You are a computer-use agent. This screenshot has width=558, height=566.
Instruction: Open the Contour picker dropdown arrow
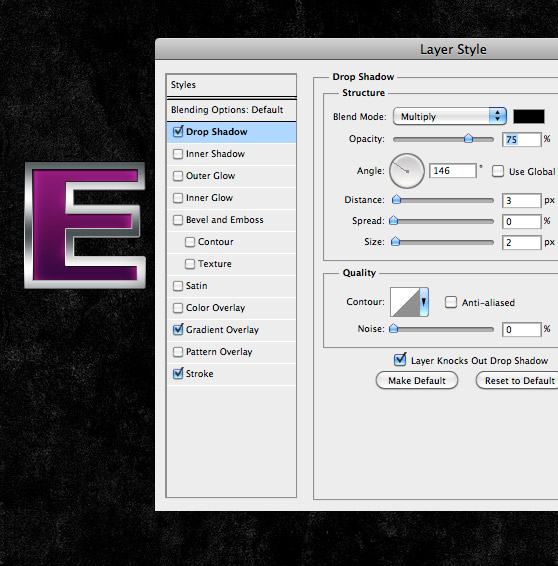point(424,302)
